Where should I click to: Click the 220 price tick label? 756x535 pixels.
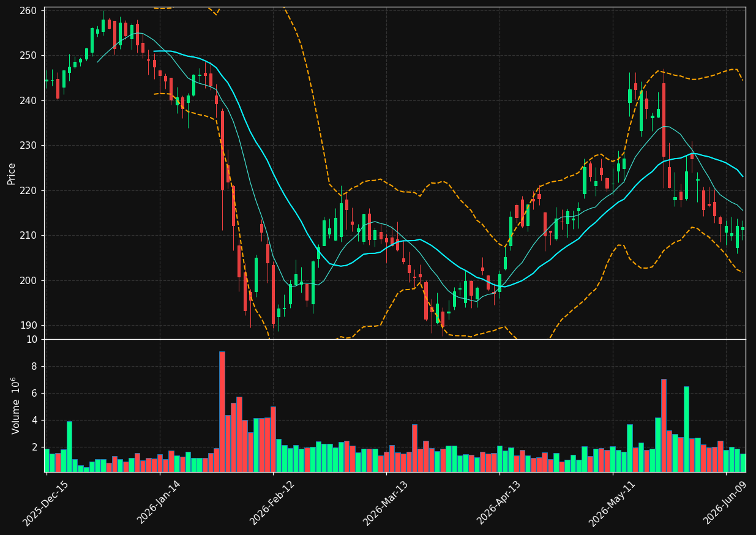point(29,190)
